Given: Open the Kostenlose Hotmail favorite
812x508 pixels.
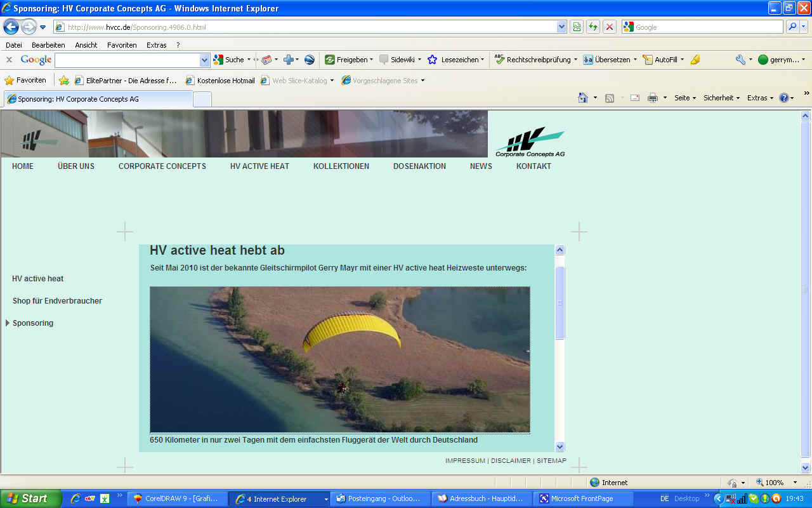Looking at the screenshot, I should 220,81.
